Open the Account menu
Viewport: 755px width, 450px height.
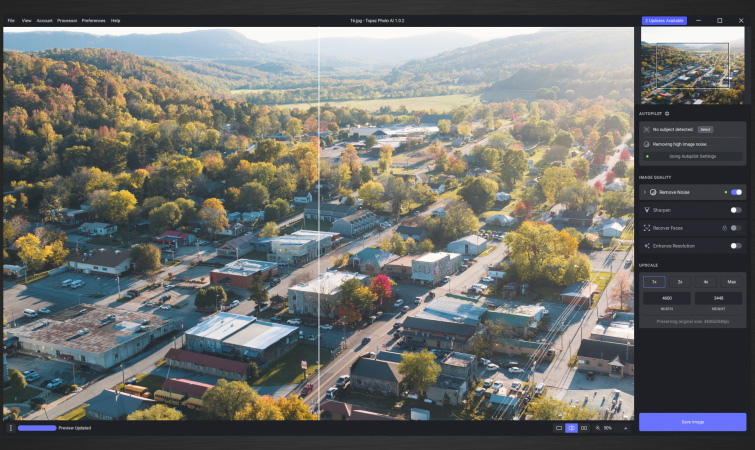44,21
